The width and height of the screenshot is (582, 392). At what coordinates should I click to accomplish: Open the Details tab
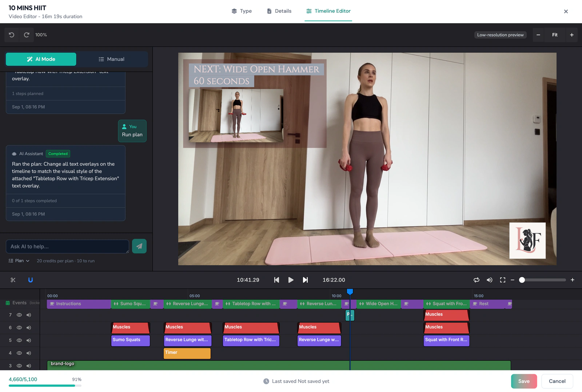[279, 11]
